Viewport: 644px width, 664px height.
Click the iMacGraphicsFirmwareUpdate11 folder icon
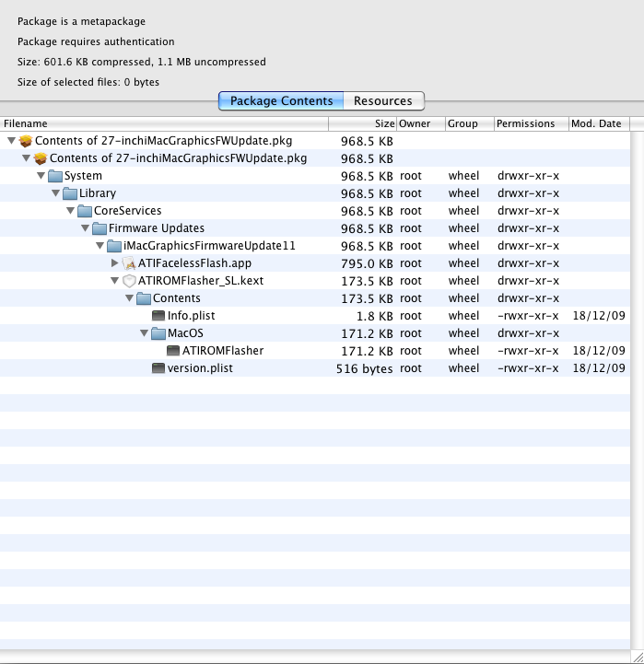(114, 246)
